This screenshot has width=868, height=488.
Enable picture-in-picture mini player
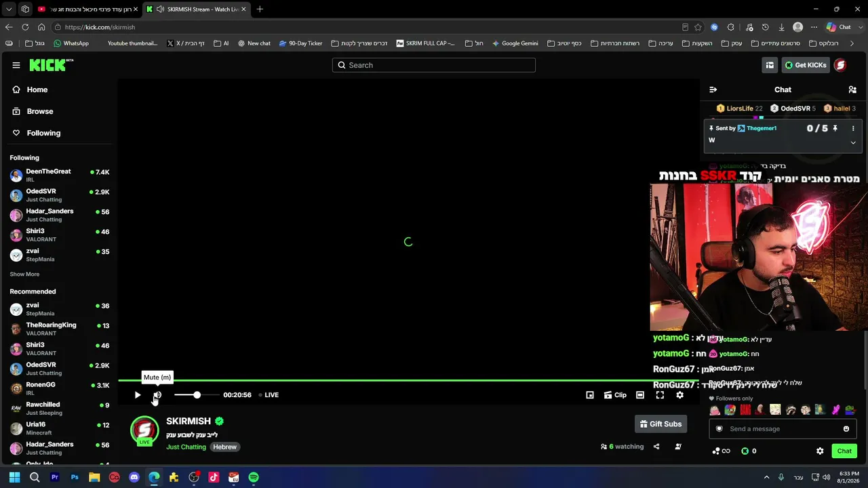[590, 395]
